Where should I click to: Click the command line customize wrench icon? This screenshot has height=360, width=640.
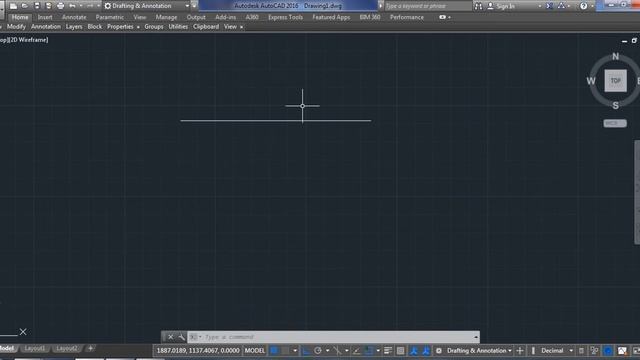[182, 337]
